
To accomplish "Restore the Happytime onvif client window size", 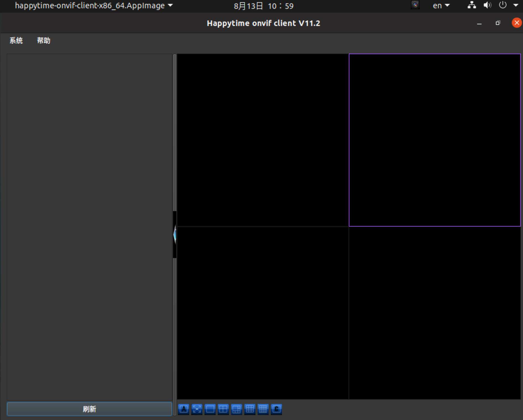I will (498, 23).
